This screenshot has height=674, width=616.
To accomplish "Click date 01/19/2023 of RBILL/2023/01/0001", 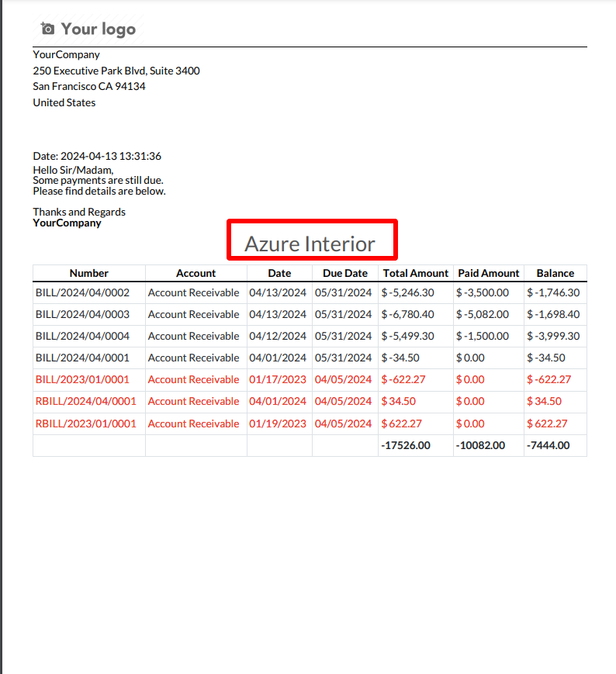I will (x=278, y=423).
